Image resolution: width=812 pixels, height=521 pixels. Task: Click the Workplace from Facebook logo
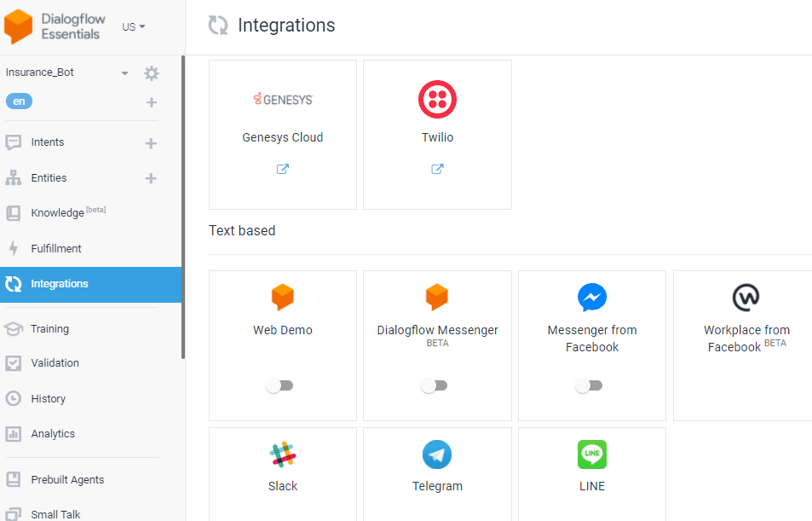pyautogui.click(x=746, y=298)
